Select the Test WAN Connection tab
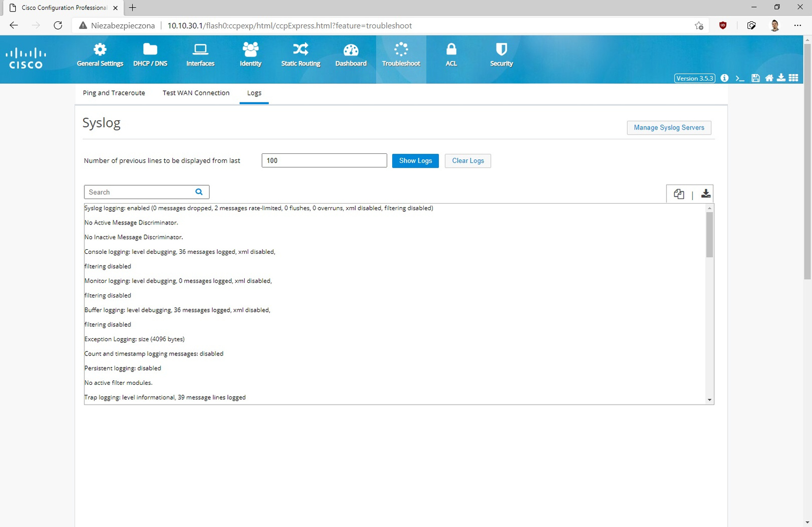The width and height of the screenshot is (812, 527). 196,93
